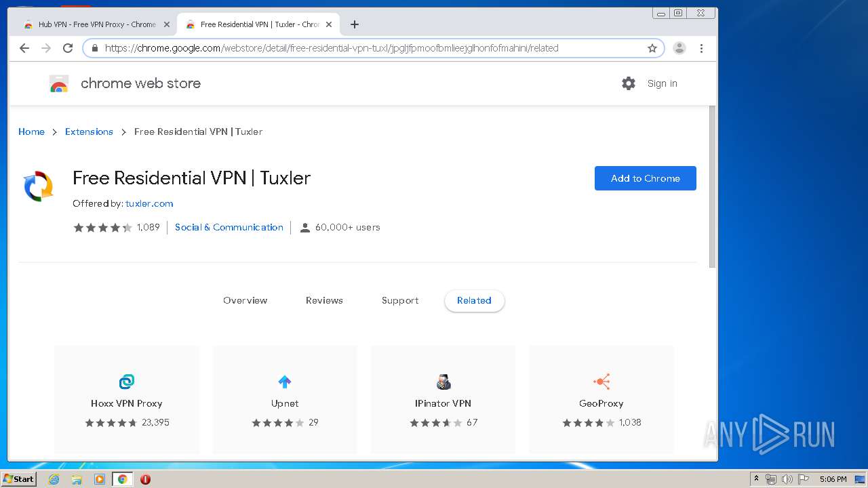Click Sign in link
Image resolution: width=868 pixels, height=488 pixels.
click(x=662, y=83)
